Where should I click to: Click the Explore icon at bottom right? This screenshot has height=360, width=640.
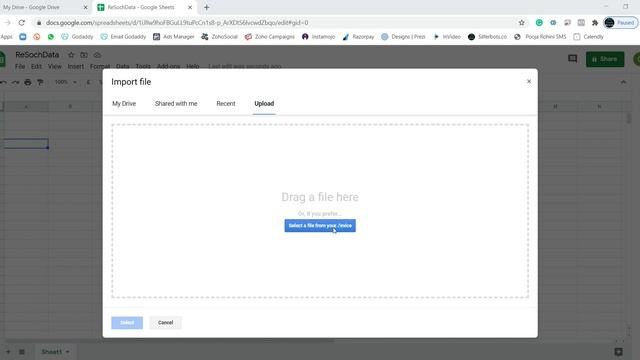coord(618,351)
